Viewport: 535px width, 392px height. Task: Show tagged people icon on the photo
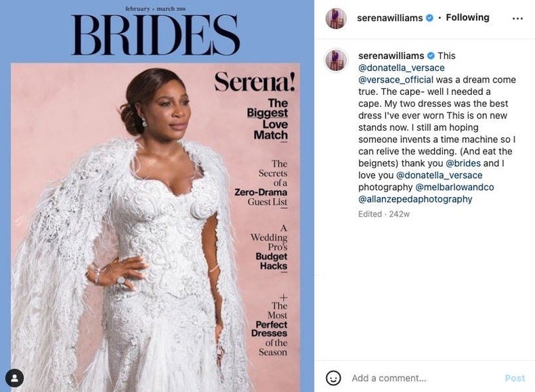(x=14, y=378)
